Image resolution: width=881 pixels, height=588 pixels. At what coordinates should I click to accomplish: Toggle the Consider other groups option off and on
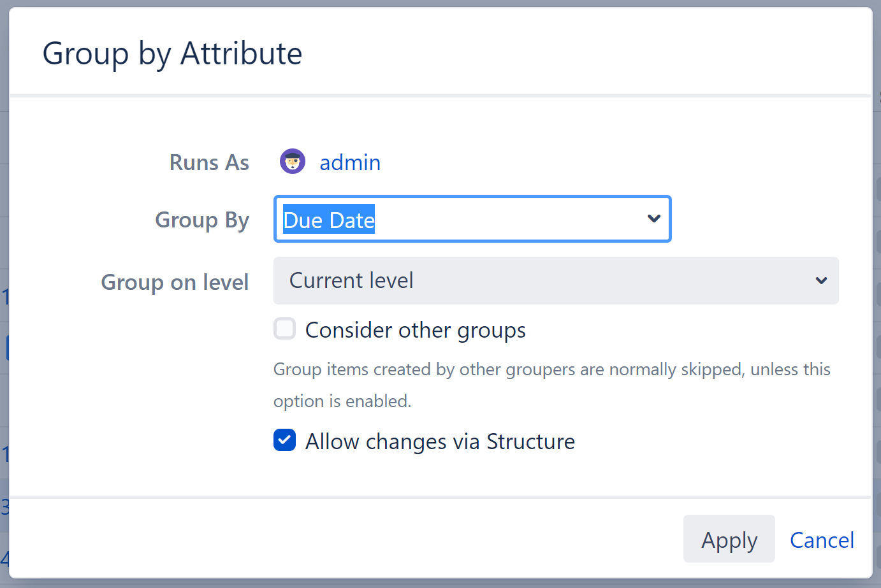284,329
